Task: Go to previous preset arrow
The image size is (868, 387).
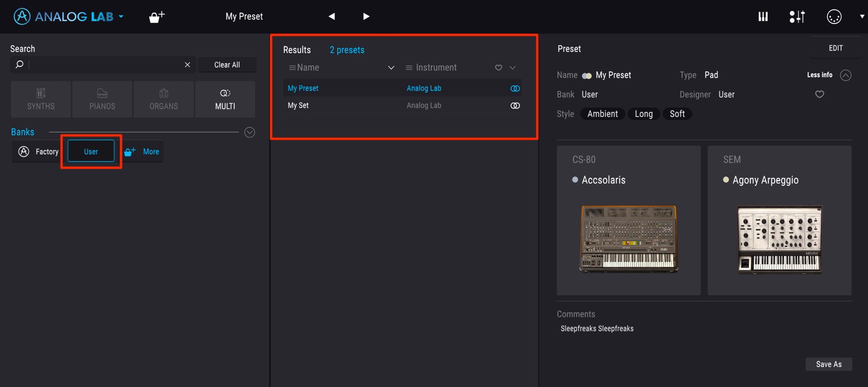Action: (x=332, y=17)
